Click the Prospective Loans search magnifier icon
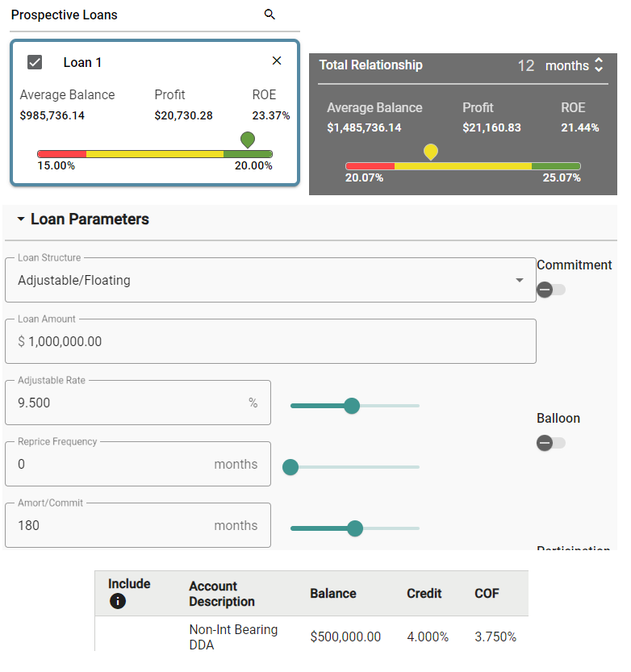The height and width of the screenshot is (672, 631). tap(270, 15)
